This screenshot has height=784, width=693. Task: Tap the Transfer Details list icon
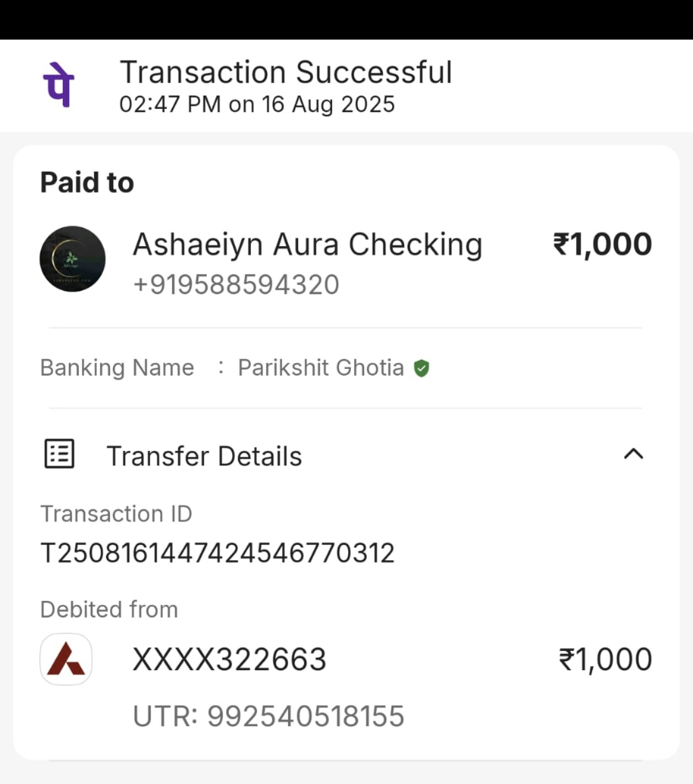(x=59, y=454)
